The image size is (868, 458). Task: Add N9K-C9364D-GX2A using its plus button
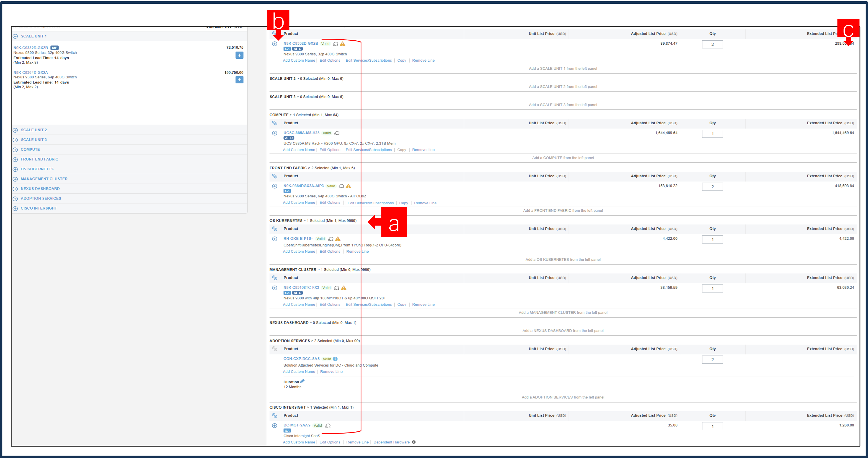coord(239,80)
